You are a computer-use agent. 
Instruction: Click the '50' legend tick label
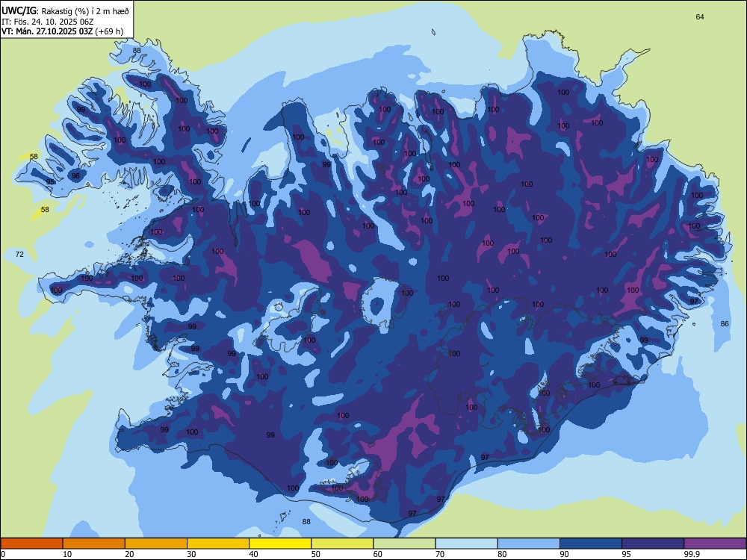[x=316, y=554]
